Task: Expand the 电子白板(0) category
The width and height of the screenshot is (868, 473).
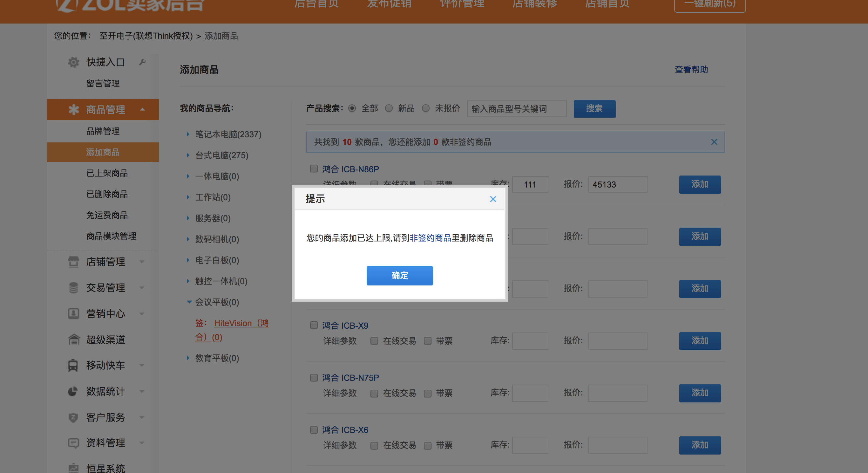Action: (x=188, y=260)
